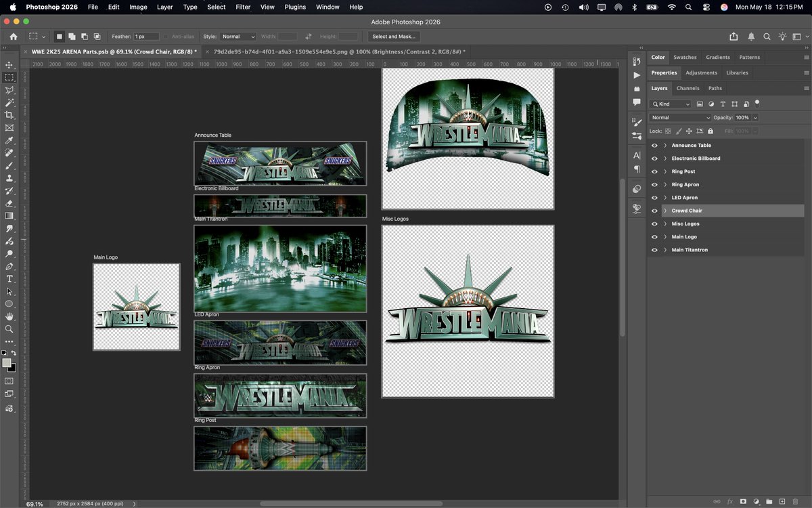Image resolution: width=812 pixels, height=508 pixels.
Task: Hide the LED Apron layer group
Action: (x=654, y=198)
